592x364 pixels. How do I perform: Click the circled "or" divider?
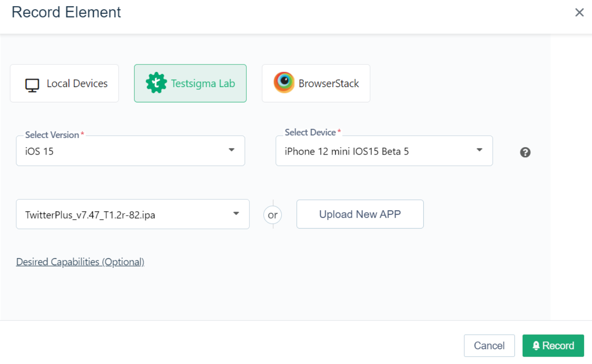pos(273,215)
